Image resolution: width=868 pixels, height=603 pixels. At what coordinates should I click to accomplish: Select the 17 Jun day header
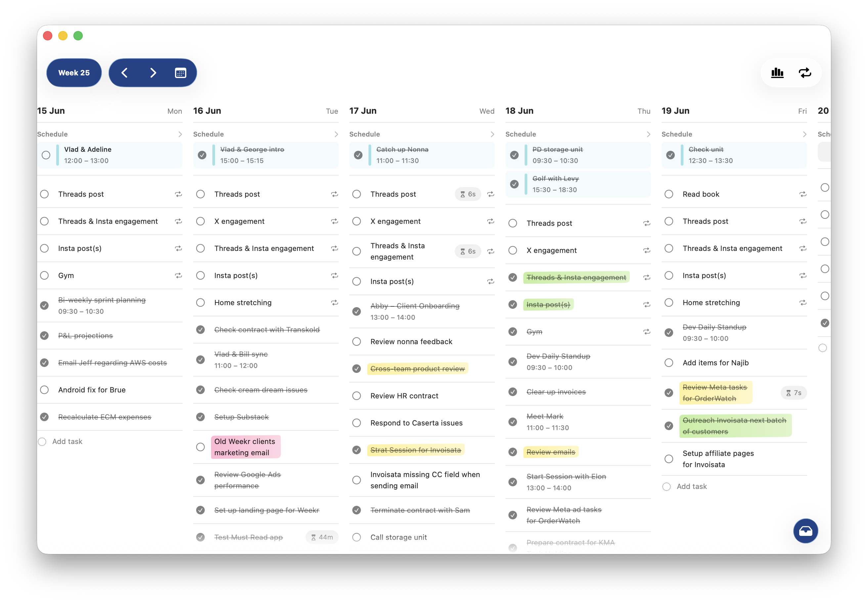[363, 111]
